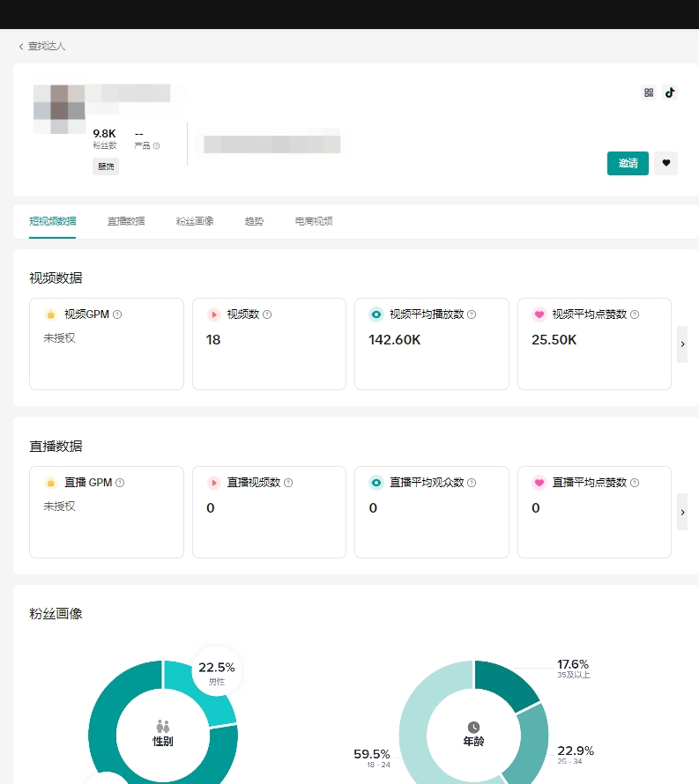Click the heart favorite button
699x784 pixels.
(x=666, y=163)
